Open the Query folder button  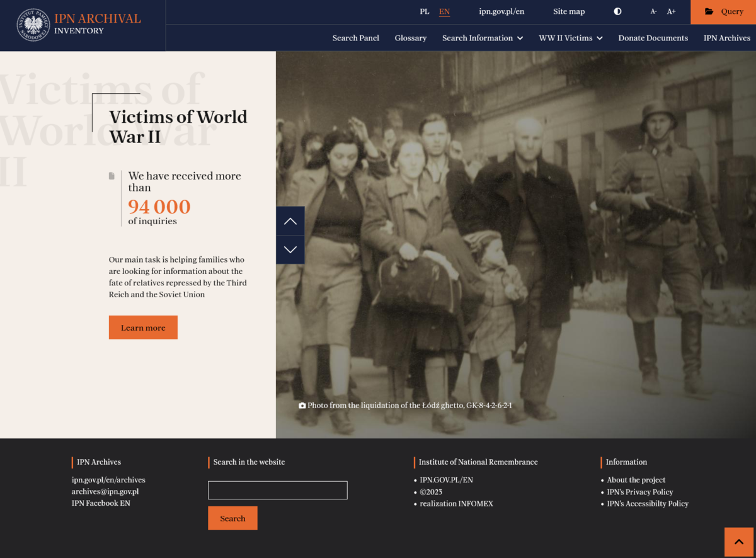pos(723,12)
